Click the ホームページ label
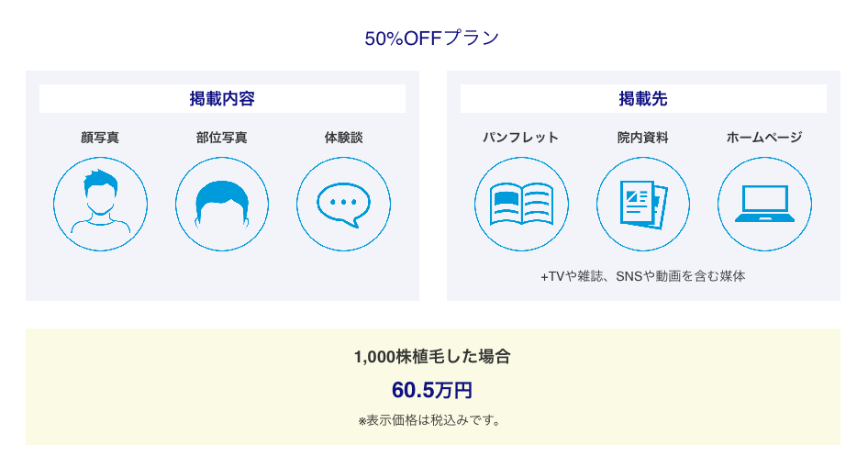868x456 pixels. pyautogui.click(x=764, y=138)
